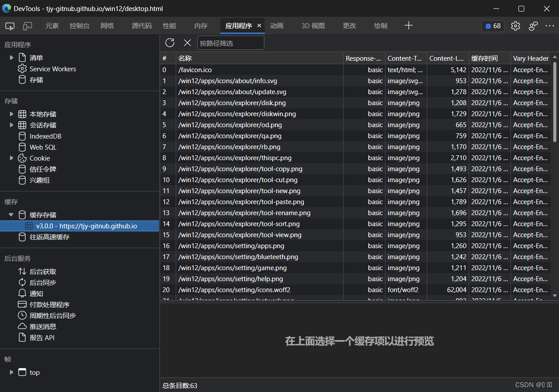This screenshot has height=392, width=559.
Task: Click the Cookie icon
Action: click(22, 158)
